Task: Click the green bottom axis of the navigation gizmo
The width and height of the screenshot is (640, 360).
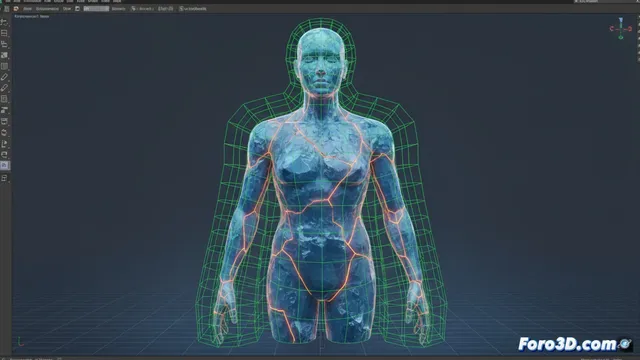Action: (621, 38)
